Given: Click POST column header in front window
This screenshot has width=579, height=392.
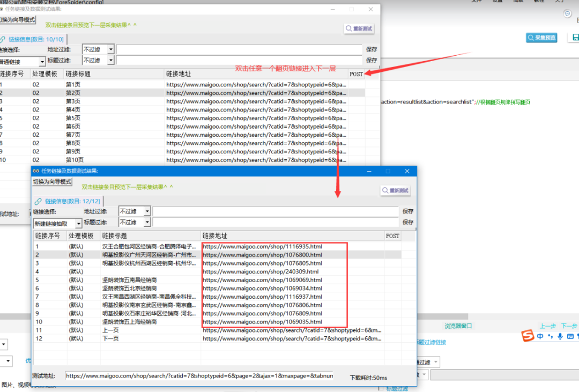Looking at the screenshot, I should (x=392, y=236).
